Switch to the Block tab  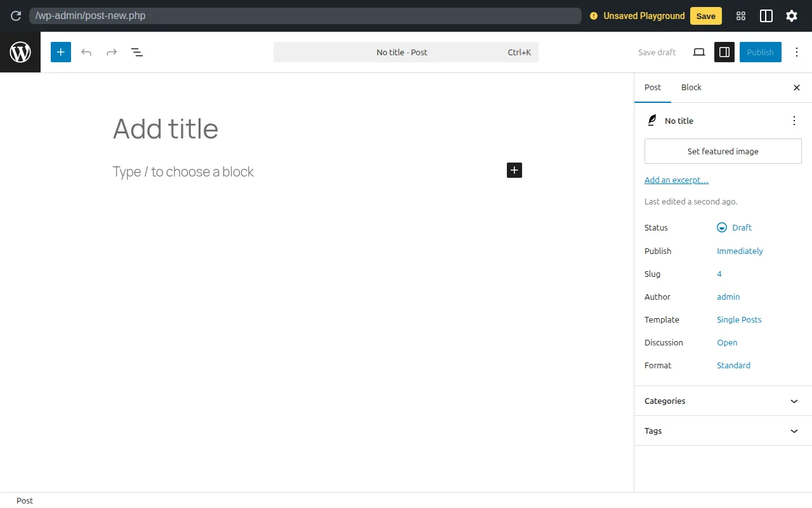691,87
